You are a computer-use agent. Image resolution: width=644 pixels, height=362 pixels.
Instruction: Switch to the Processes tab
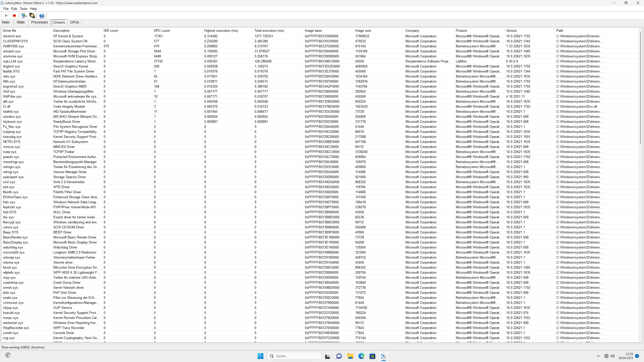(x=39, y=22)
